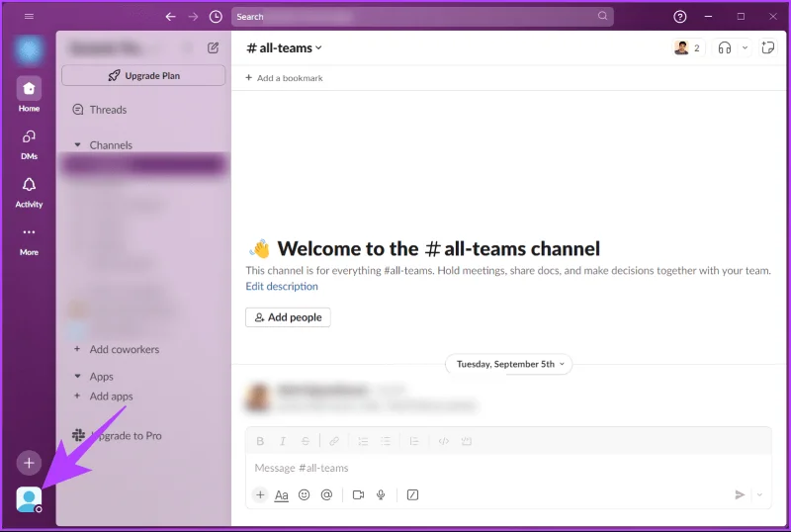Viewport: 791px width, 532px height.
Task: Record a video clip
Action: point(358,495)
